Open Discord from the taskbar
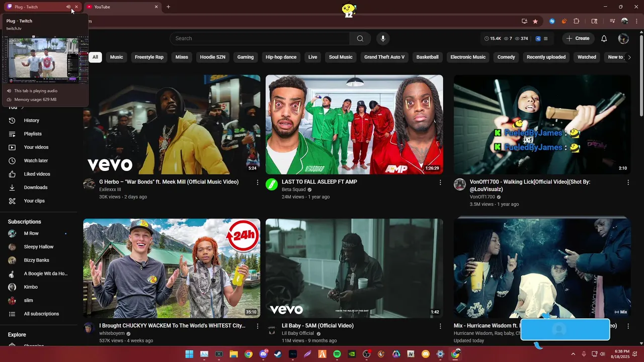Screen dimensions: 644x362 [x=263, y=354]
